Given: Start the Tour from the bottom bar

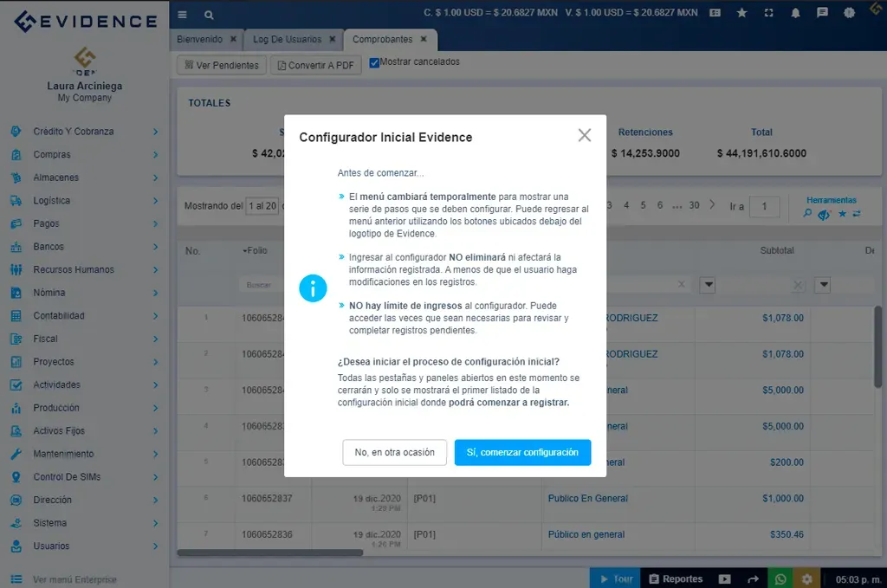Looking at the screenshot, I should click(x=618, y=578).
